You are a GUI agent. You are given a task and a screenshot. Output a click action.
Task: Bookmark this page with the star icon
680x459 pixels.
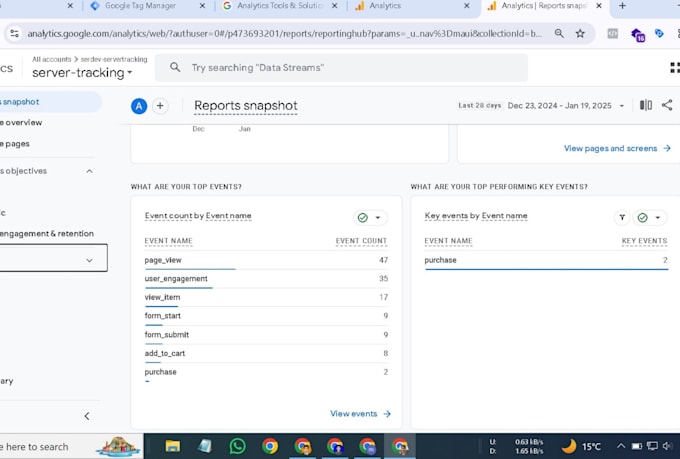coord(580,33)
